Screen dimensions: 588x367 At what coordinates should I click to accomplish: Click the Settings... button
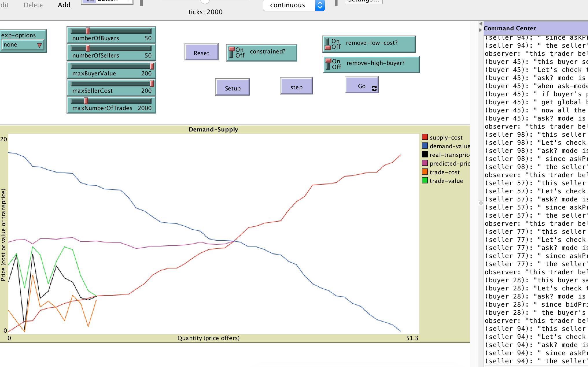[x=364, y=1]
